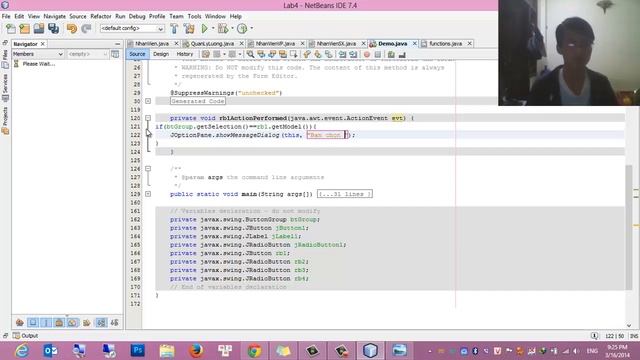
Task: Click Internet Explorer on taskbar
Action: pos(22,351)
